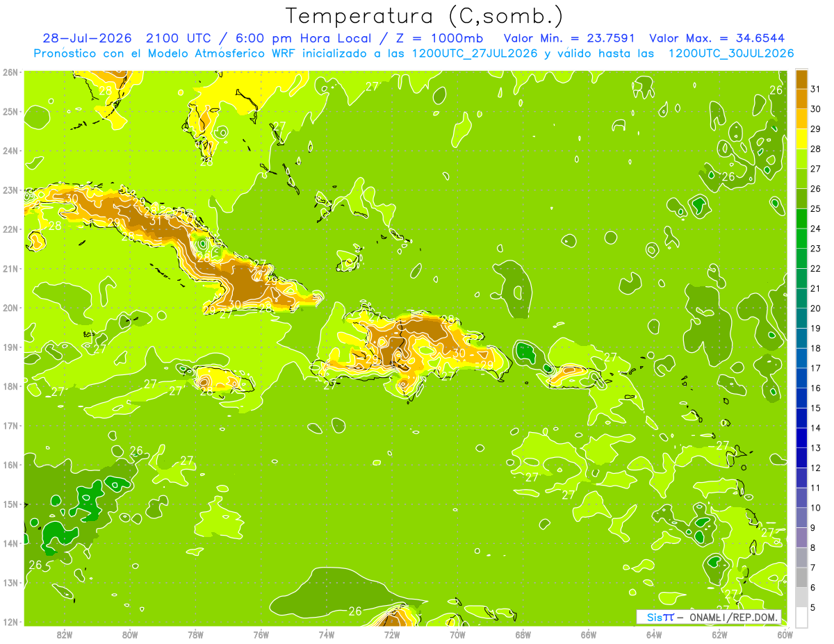Screen dimensions: 834x644
Task: Click the 17N latitude axis label
Action: (x=10, y=425)
